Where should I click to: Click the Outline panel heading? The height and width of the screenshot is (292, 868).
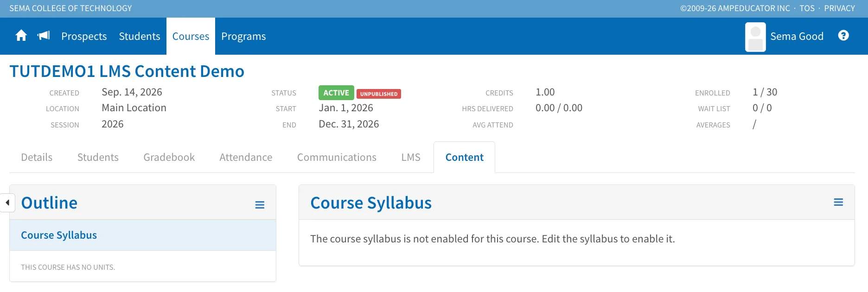[49, 203]
